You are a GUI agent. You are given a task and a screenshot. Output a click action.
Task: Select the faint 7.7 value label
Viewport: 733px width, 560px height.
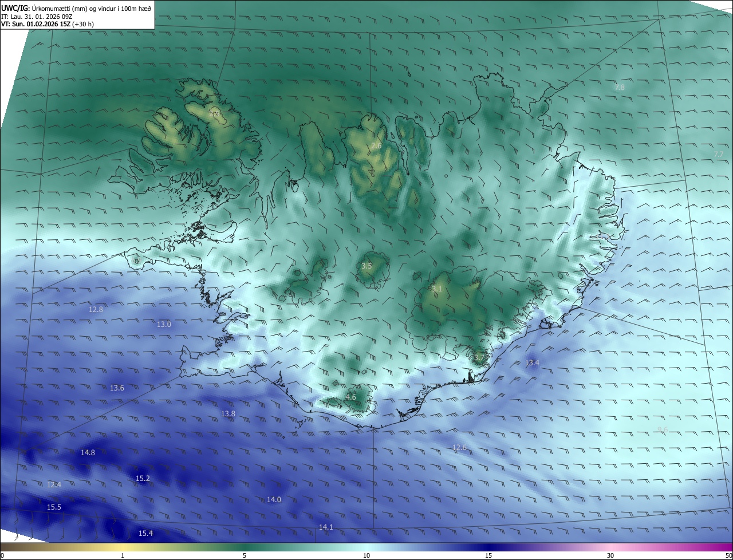(x=718, y=154)
